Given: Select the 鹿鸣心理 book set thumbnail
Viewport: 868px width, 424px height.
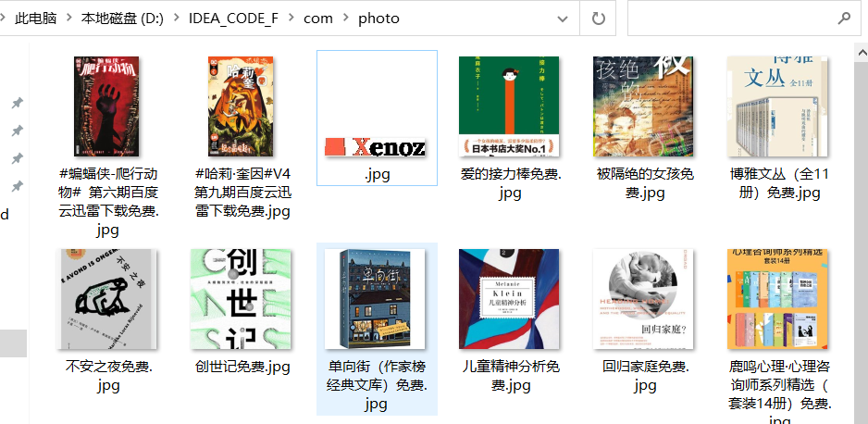Looking at the screenshot, I should [x=777, y=299].
